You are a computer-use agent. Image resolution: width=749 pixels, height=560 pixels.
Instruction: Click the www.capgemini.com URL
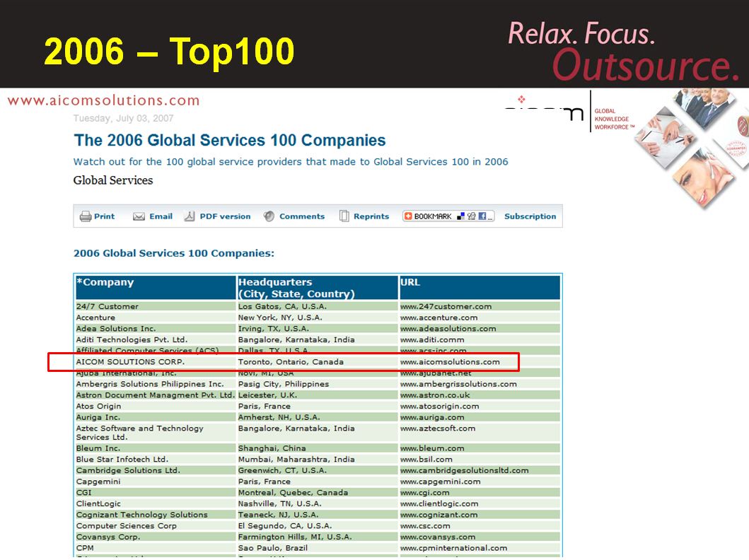click(441, 482)
